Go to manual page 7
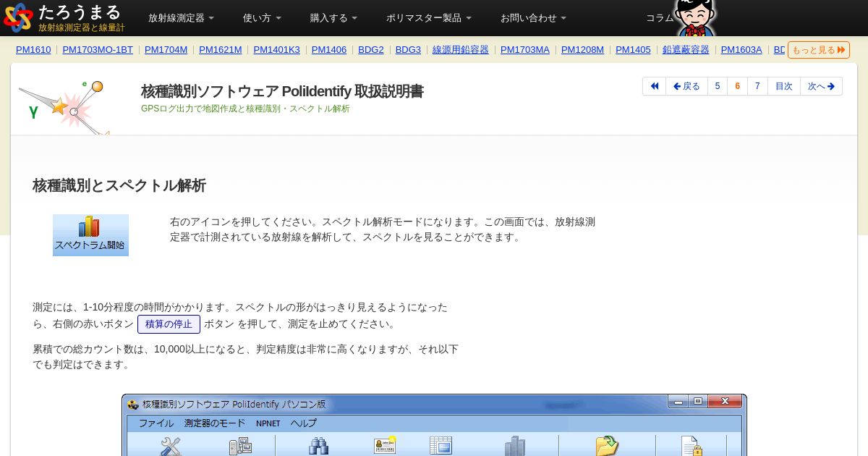The image size is (868, 456). pyautogui.click(x=757, y=86)
